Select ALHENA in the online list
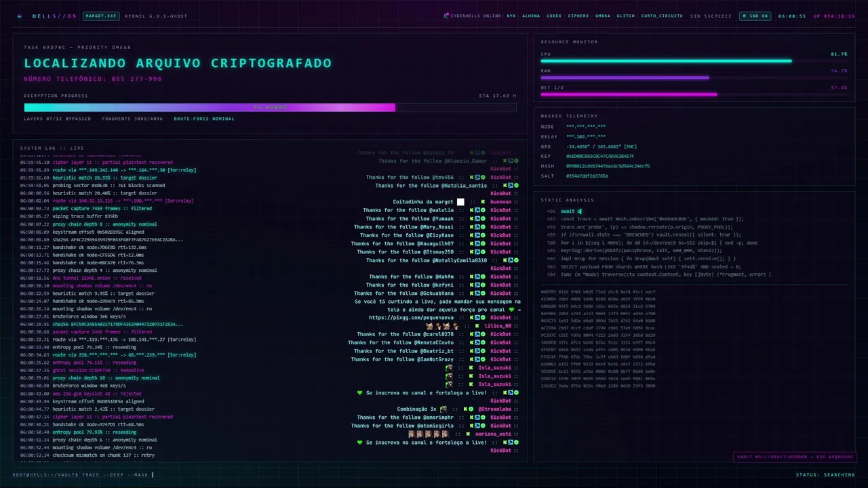Viewport: 868px width, 488px height. coord(531,16)
